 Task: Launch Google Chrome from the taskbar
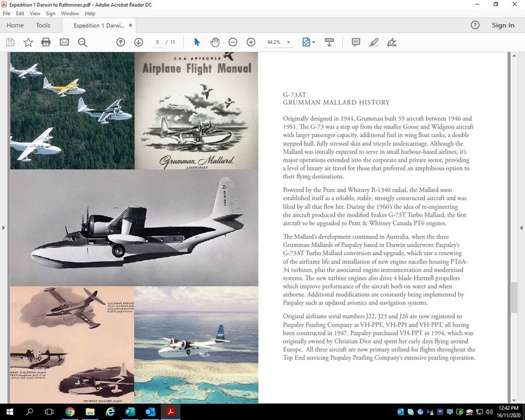(70, 411)
